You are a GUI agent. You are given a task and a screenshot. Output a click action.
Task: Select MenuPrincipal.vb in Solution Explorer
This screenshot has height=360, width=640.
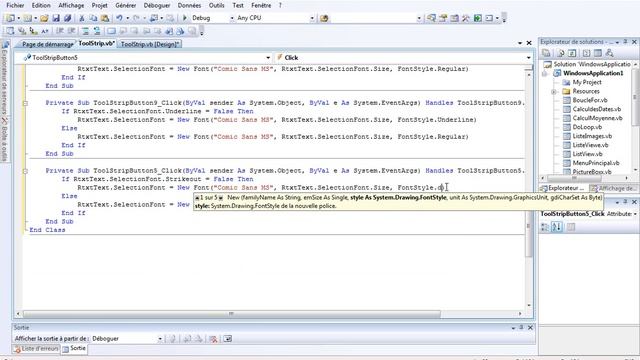[x=596, y=163]
